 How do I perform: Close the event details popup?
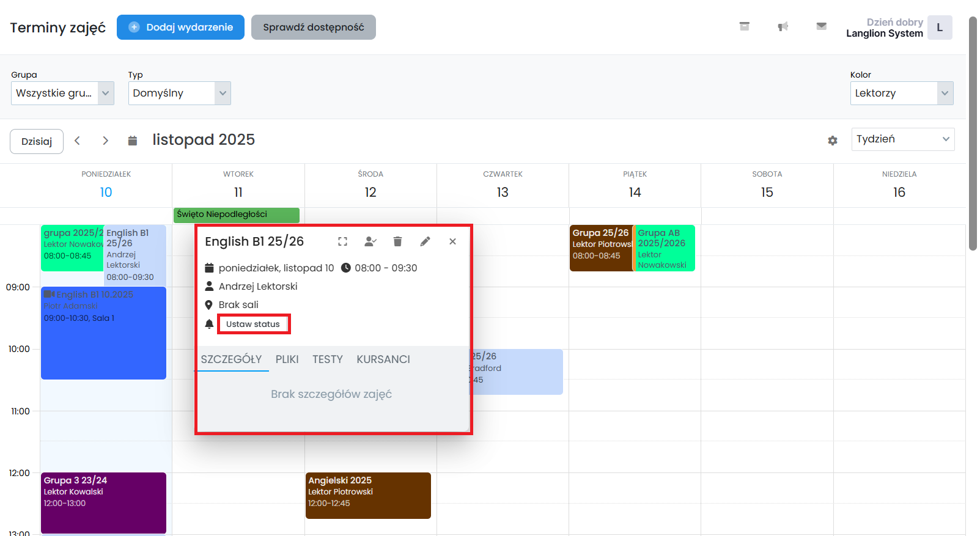click(x=452, y=241)
